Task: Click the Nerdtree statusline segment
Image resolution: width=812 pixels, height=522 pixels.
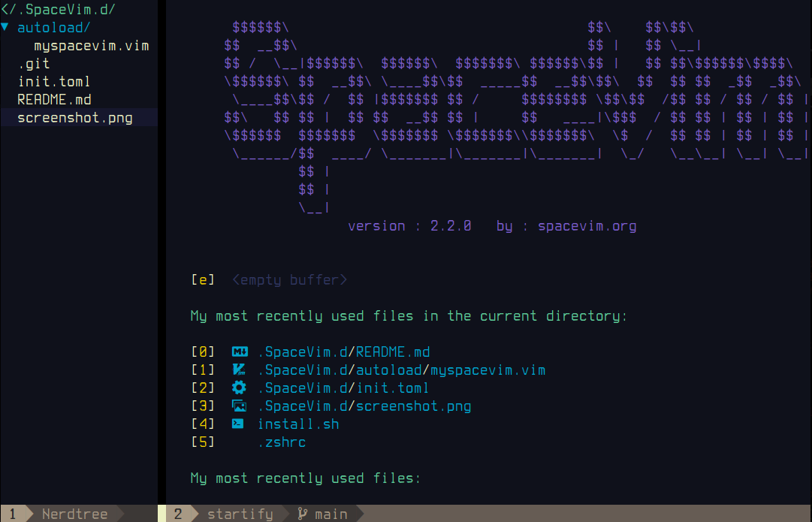Action: tap(75, 514)
